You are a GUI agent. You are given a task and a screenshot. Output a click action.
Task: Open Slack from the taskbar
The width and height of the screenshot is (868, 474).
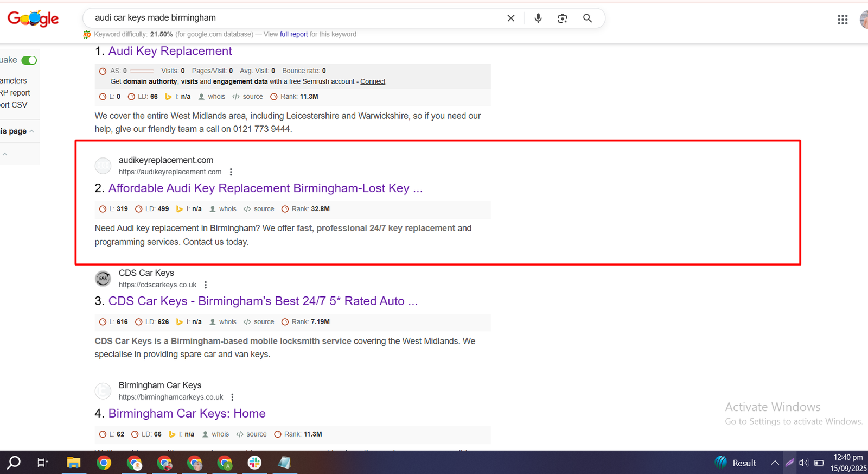pos(254,463)
